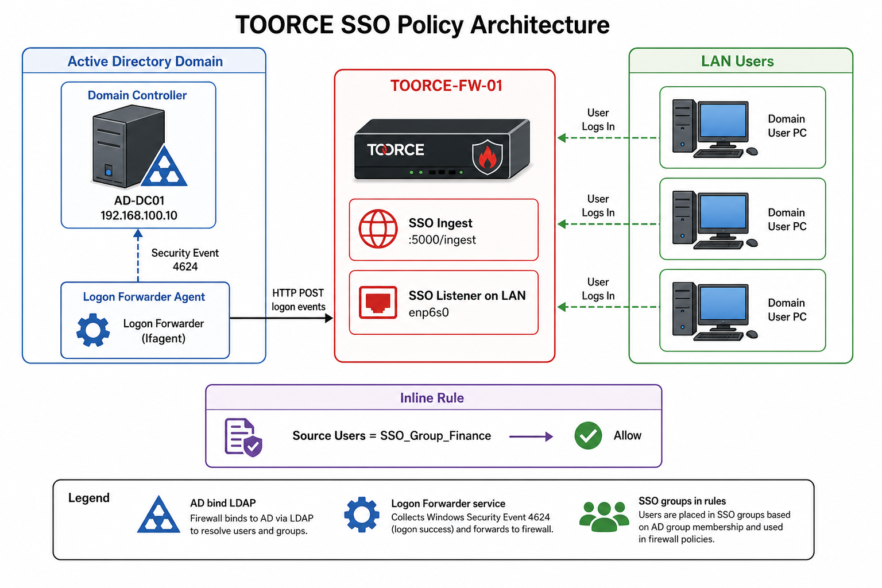This screenshot has width=882, height=588.
Task: Click the SSO Listener on LAN label
Action: pos(467,296)
